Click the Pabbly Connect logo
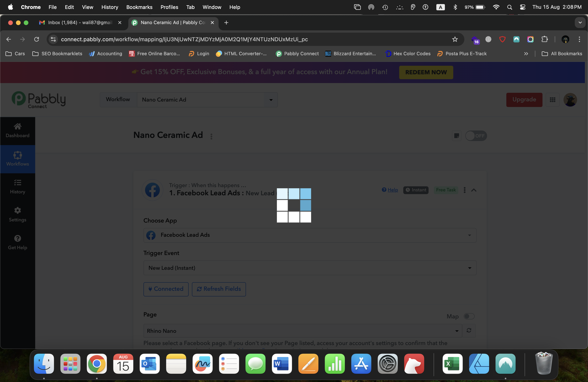Viewport: 588px width, 382px height. [39, 100]
